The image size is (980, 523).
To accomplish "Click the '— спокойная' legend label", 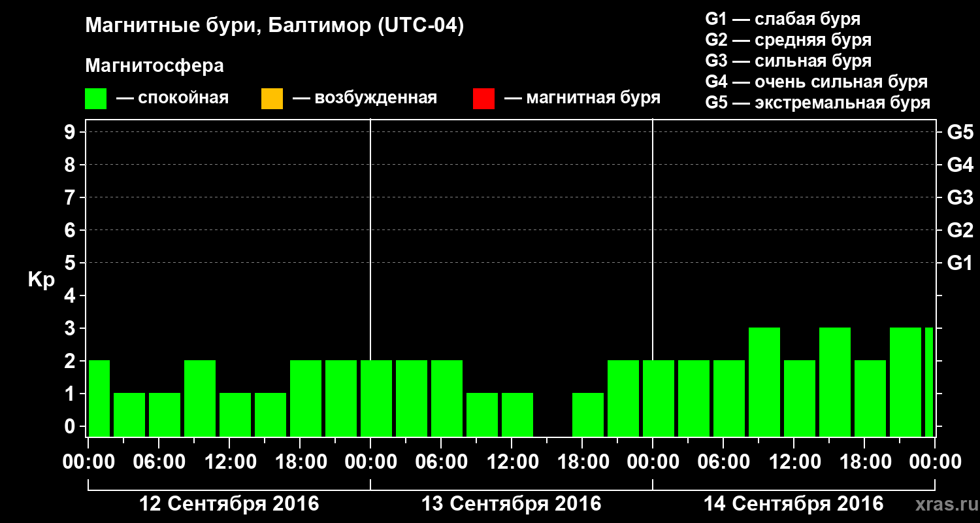I will pos(172,98).
